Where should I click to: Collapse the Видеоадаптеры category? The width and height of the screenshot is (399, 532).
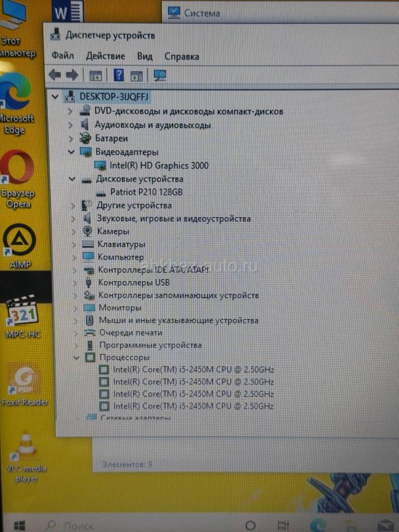pyautogui.click(x=72, y=152)
